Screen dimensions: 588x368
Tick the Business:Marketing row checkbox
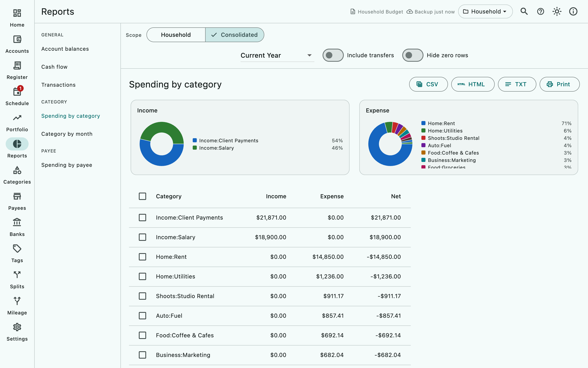(x=142, y=355)
